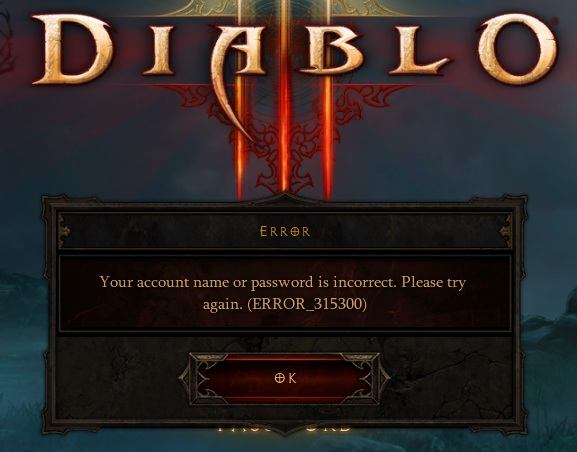Click right ornament on Error title bar
The width and height of the screenshot is (577, 452).
coord(506,232)
